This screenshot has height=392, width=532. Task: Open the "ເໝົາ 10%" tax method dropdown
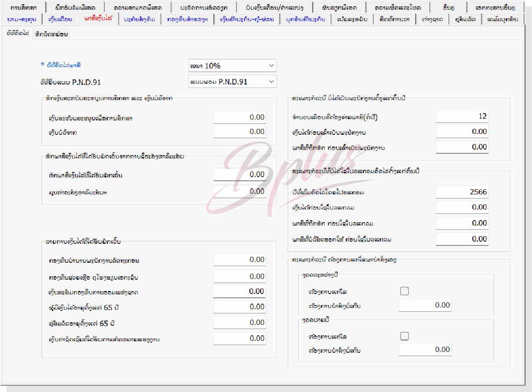coord(232,65)
